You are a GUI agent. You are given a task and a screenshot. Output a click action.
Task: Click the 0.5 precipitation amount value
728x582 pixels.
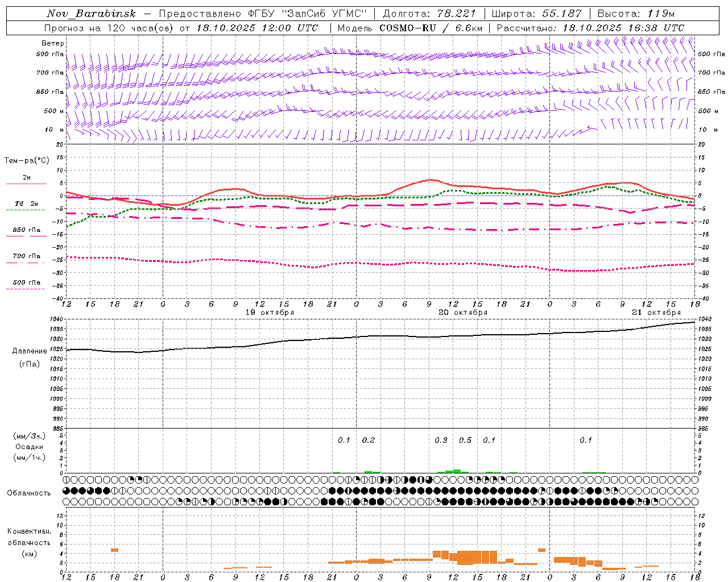click(465, 440)
